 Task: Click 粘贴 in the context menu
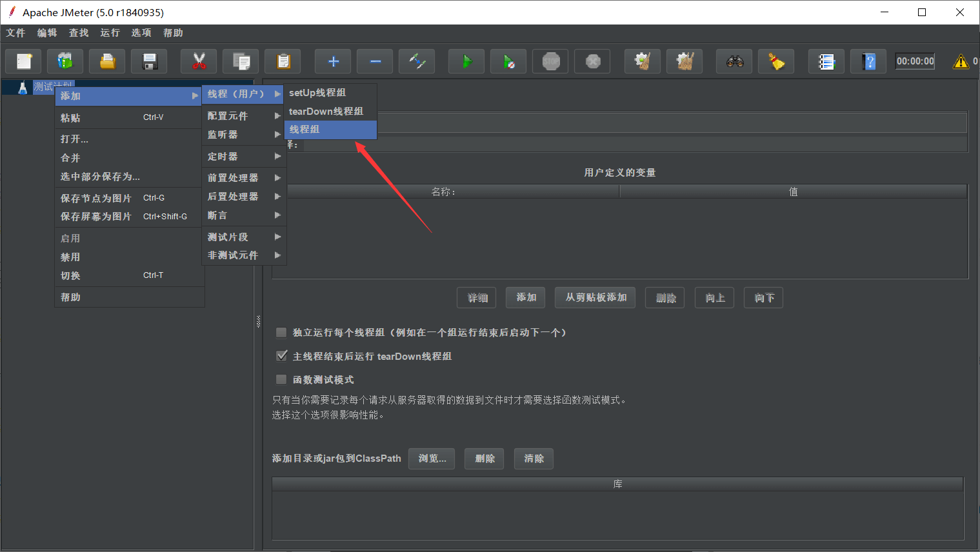pyautogui.click(x=129, y=118)
